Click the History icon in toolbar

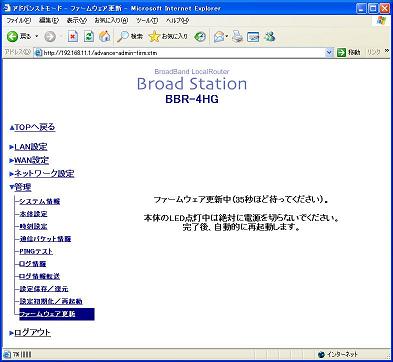(200, 36)
